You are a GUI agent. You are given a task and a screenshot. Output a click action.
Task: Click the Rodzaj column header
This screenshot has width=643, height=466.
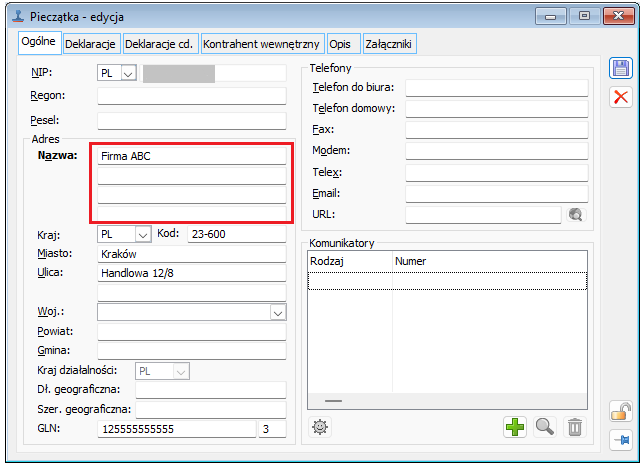348,261
